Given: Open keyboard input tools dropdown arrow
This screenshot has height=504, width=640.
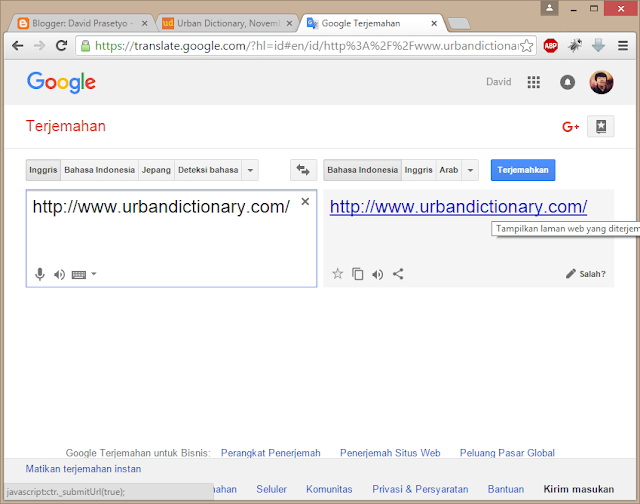Looking at the screenshot, I should [x=94, y=274].
